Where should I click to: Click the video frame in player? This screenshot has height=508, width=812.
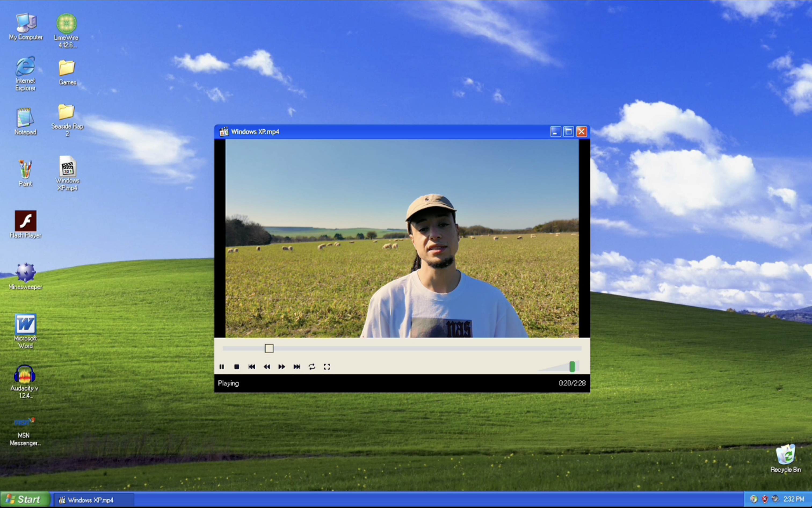tap(402, 238)
